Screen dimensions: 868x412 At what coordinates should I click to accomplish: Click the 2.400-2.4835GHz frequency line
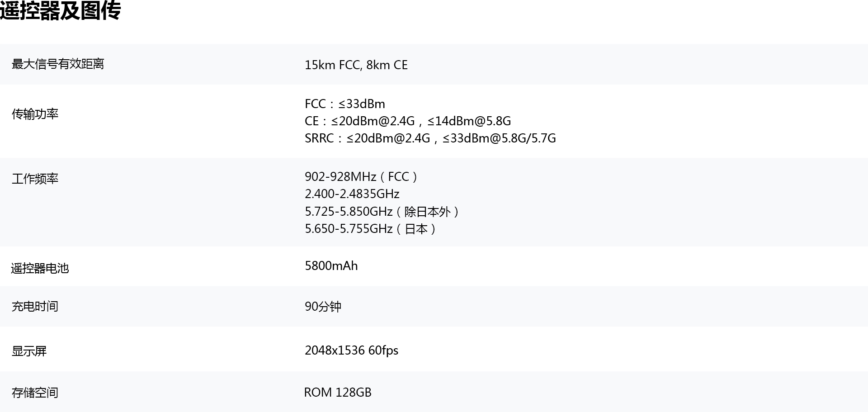pyautogui.click(x=352, y=194)
